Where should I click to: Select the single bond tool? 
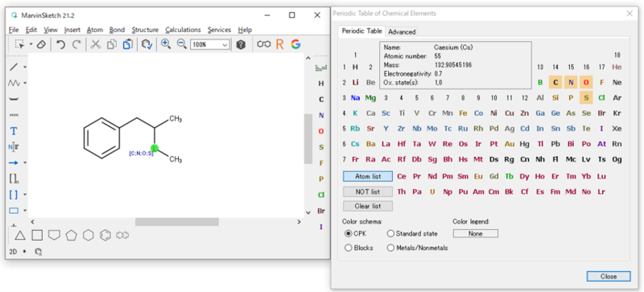pos(14,67)
